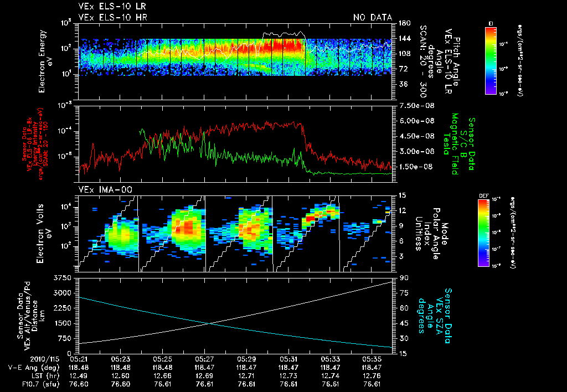Click LST value 12.76
Image resolution: width=567 pixels, height=392 pixels.
point(373,376)
